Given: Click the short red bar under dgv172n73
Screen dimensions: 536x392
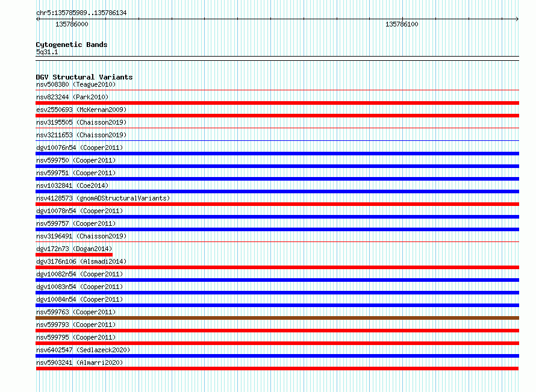Looking at the screenshot, I should point(74,255).
